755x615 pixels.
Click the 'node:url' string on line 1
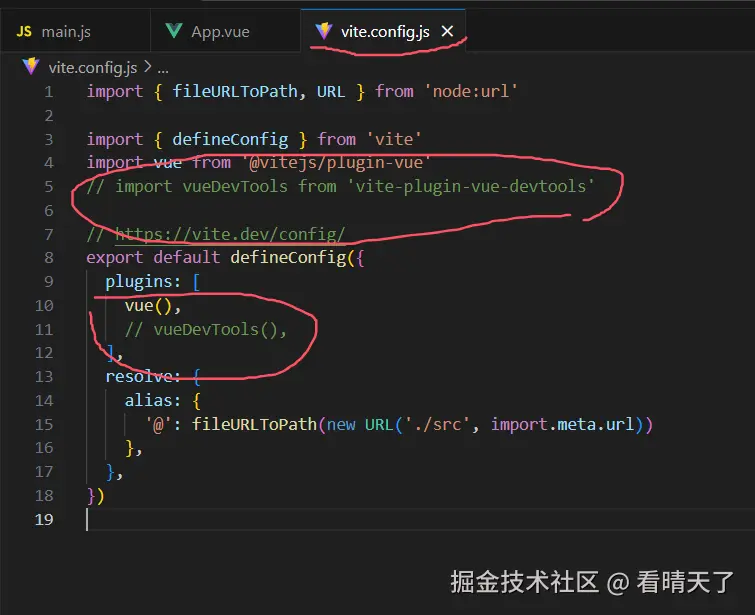(x=470, y=92)
